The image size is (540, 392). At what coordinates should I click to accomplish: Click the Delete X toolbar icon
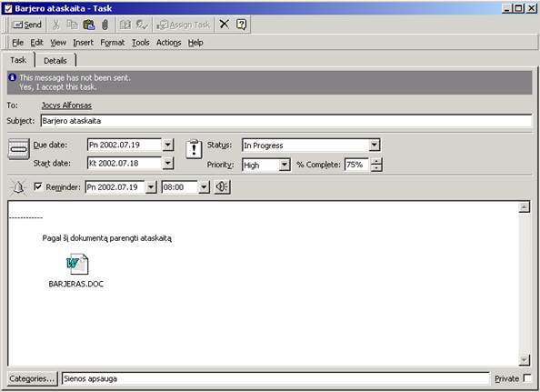click(x=224, y=25)
